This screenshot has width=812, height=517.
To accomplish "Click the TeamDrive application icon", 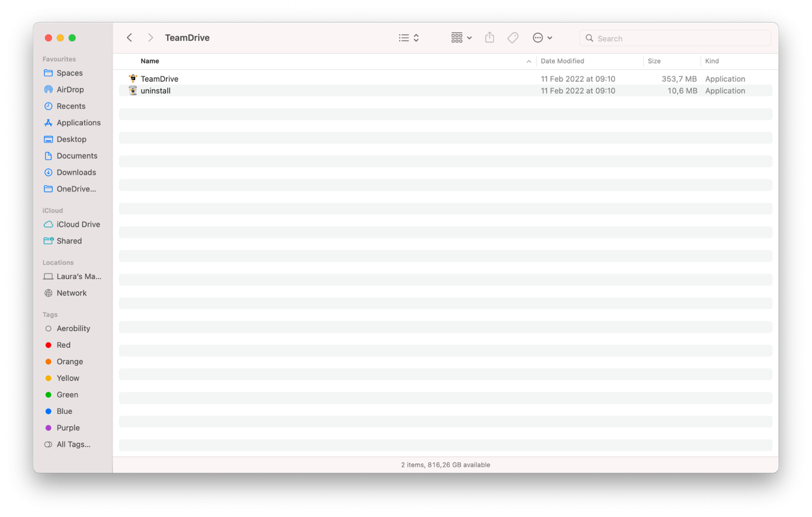I will point(133,79).
